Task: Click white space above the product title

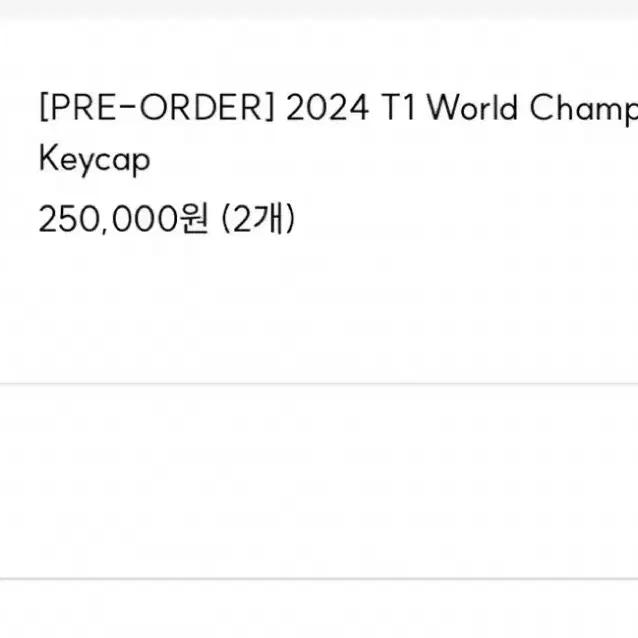Action: pyautogui.click(x=319, y=55)
